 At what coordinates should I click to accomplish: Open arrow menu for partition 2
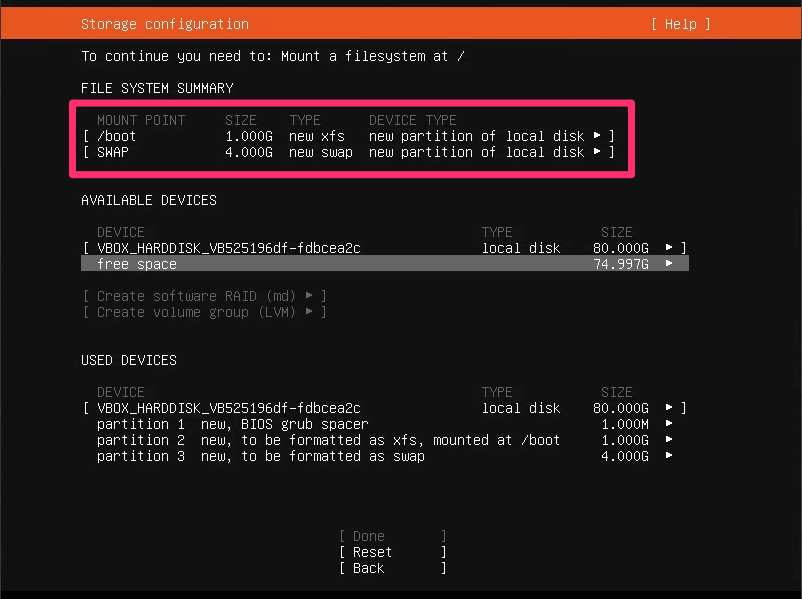pyautogui.click(x=669, y=439)
